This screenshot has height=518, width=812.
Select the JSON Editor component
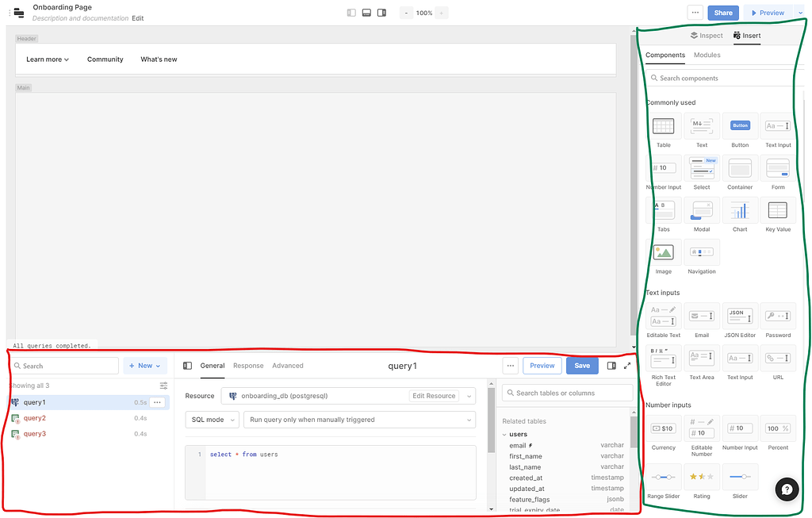click(x=740, y=316)
